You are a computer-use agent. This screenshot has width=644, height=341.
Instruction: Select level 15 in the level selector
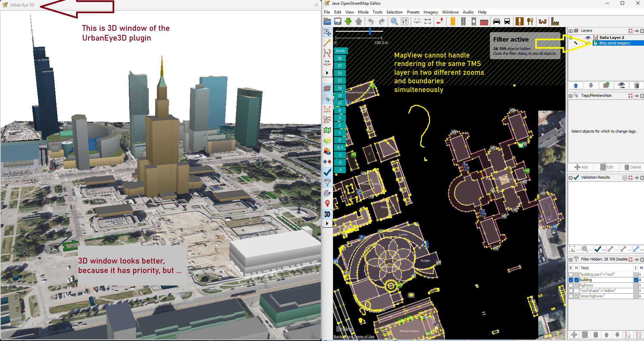pos(340,95)
